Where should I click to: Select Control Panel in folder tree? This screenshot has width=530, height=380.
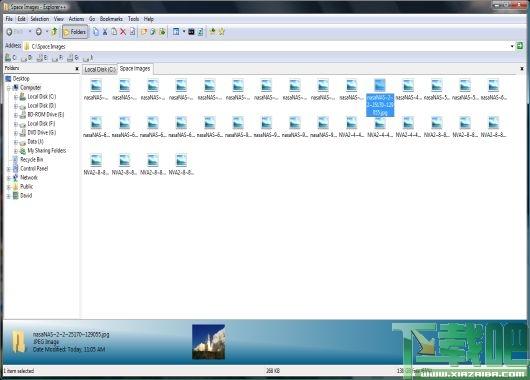(34, 168)
